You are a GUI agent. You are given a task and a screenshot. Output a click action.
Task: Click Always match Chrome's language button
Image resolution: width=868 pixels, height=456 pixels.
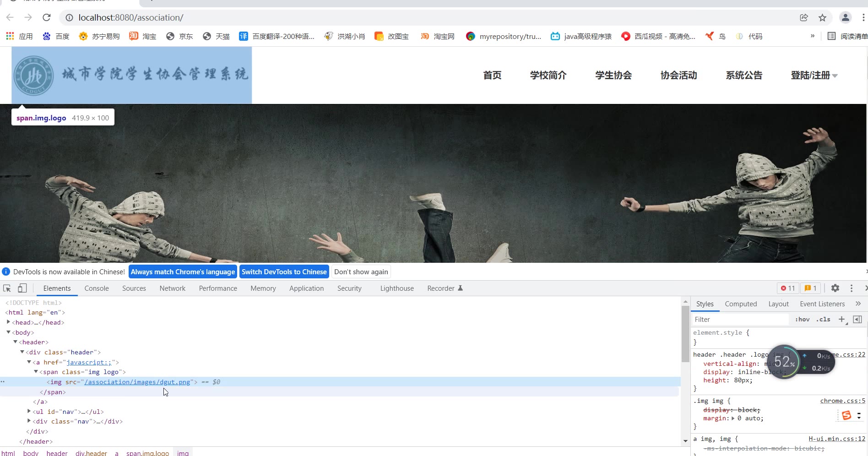click(x=183, y=271)
